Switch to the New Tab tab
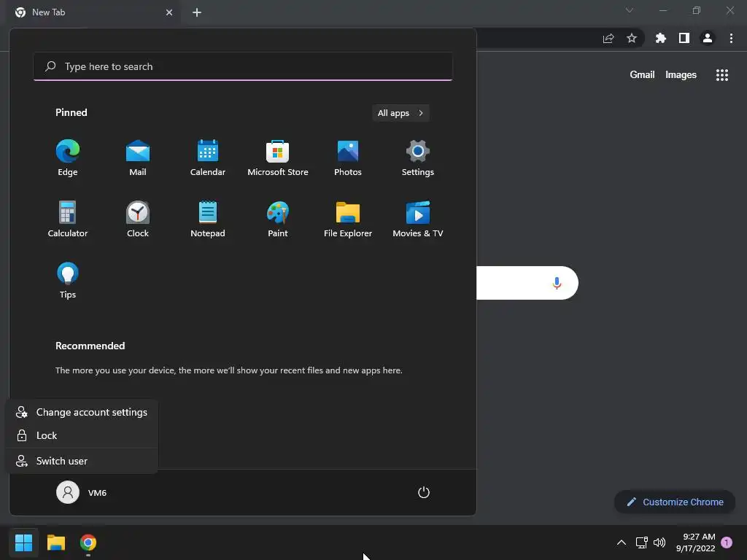Screen dimensions: 747x560 [x=93, y=12]
